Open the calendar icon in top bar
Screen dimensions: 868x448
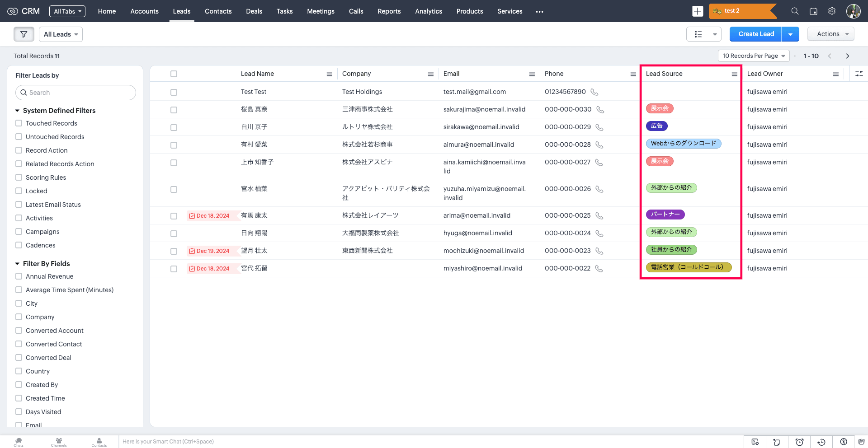(813, 11)
